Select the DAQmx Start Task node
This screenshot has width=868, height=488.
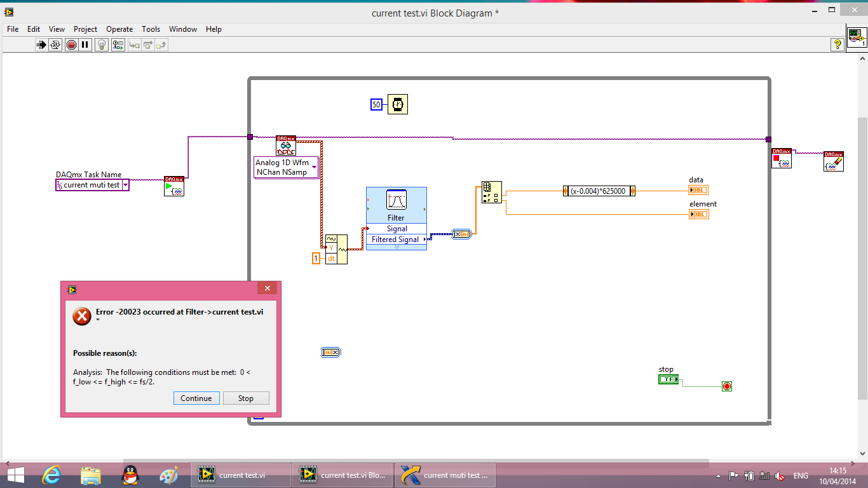174,186
